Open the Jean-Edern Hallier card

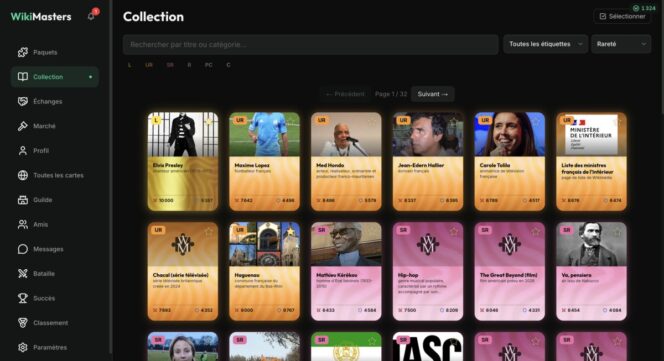pyautogui.click(x=428, y=161)
